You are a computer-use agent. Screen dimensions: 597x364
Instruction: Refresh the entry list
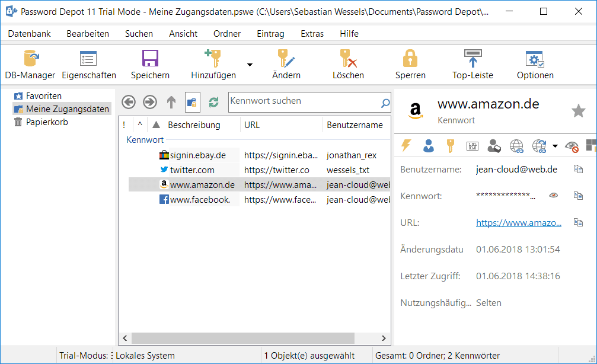213,102
